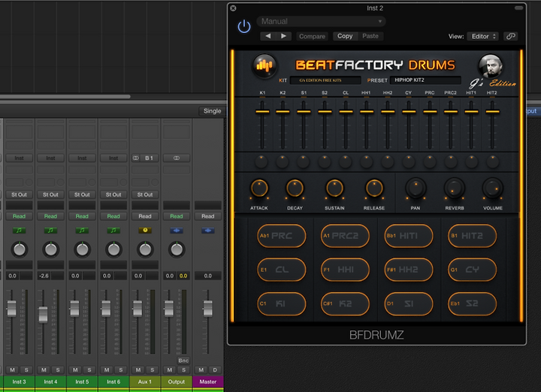Solo the Inst 5 channel

[89, 370]
